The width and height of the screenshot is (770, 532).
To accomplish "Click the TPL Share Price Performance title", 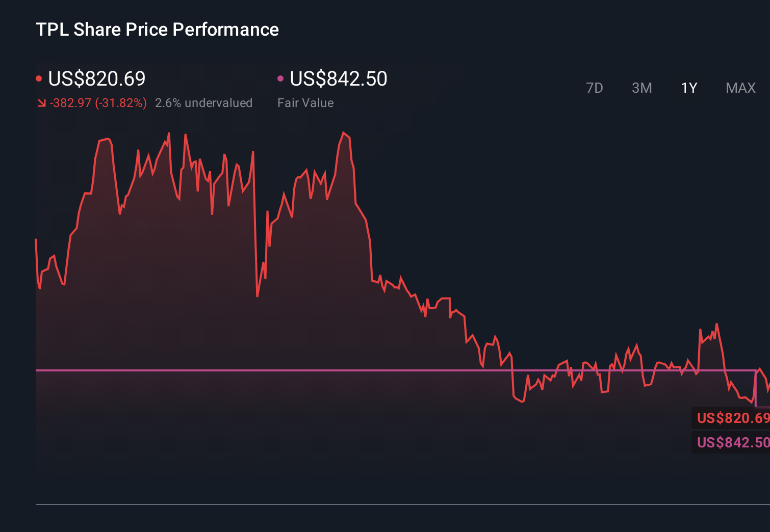I will coord(157,30).
